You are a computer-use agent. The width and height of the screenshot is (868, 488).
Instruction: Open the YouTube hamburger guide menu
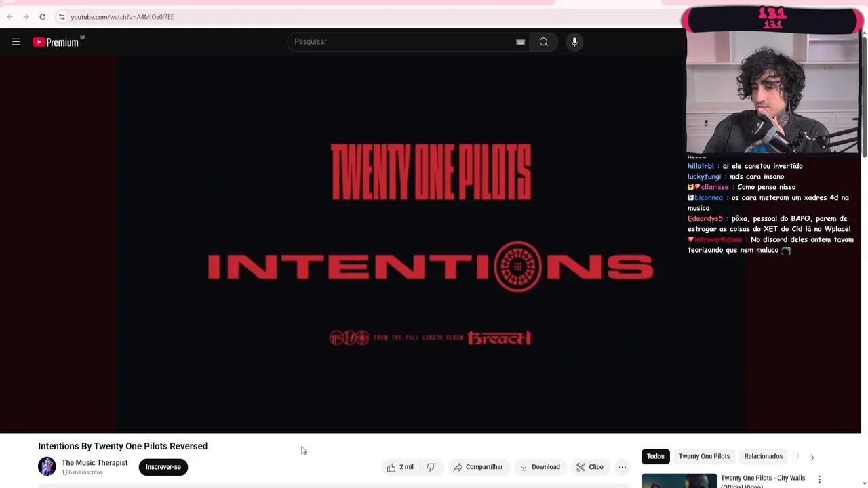[x=16, y=42]
